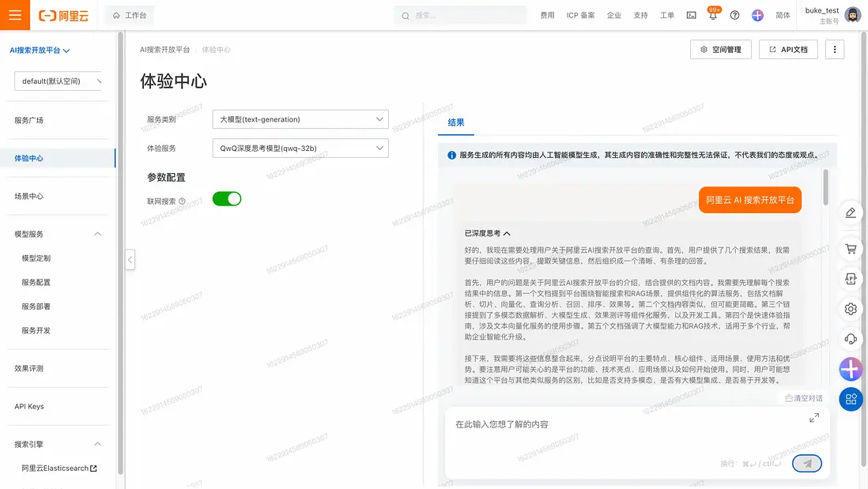This screenshot has height=489, width=868.
Task: Click the top search box
Action: (461, 16)
